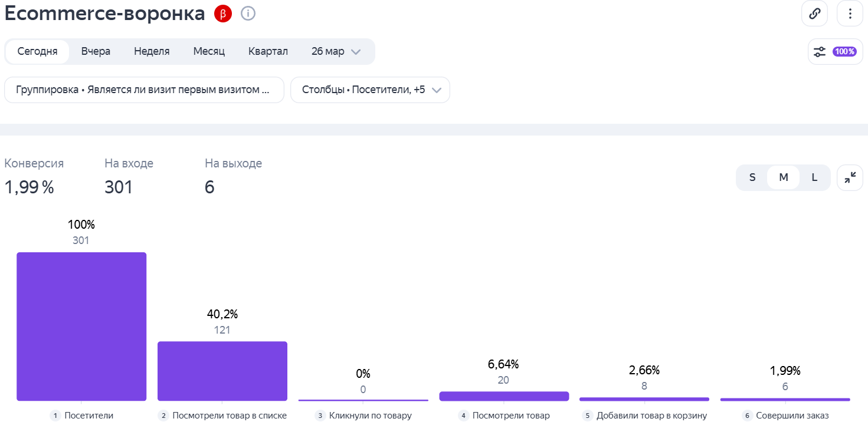The image size is (868, 435).
Task: Open the three-dot more options menu
Action: point(850,14)
